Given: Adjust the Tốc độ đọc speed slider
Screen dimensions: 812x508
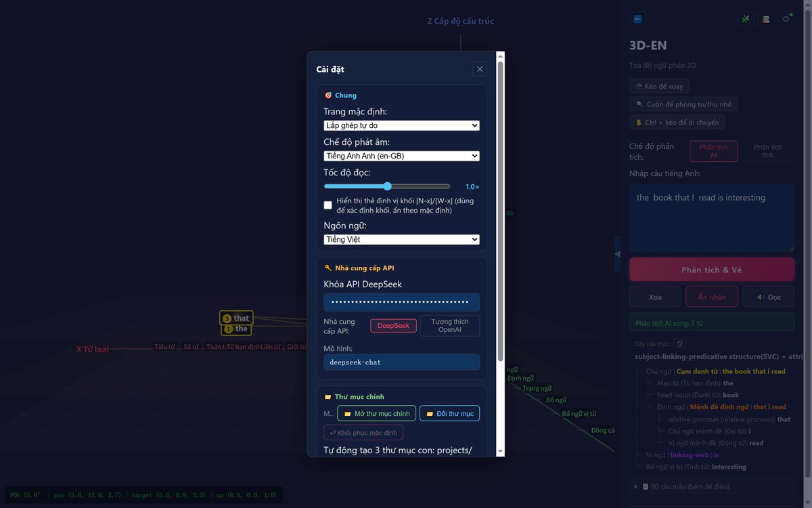Looking at the screenshot, I should tap(387, 186).
